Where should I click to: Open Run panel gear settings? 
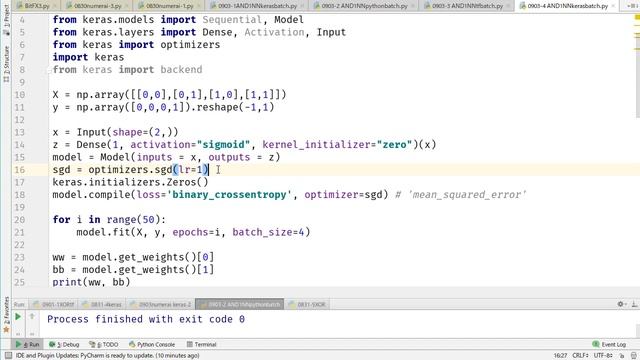[621, 304]
